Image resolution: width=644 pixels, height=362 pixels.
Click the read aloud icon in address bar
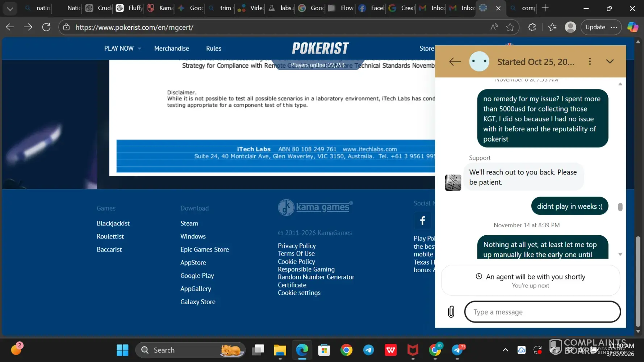pos(494,27)
